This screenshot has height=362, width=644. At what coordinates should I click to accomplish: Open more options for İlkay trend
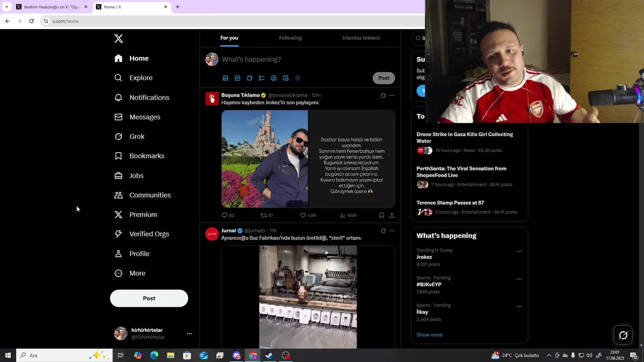pyautogui.click(x=519, y=307)
